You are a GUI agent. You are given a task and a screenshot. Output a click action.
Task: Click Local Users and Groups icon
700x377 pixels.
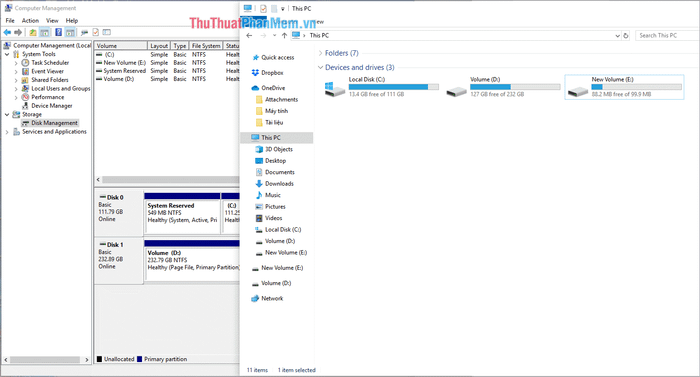(x=25, y=88)
